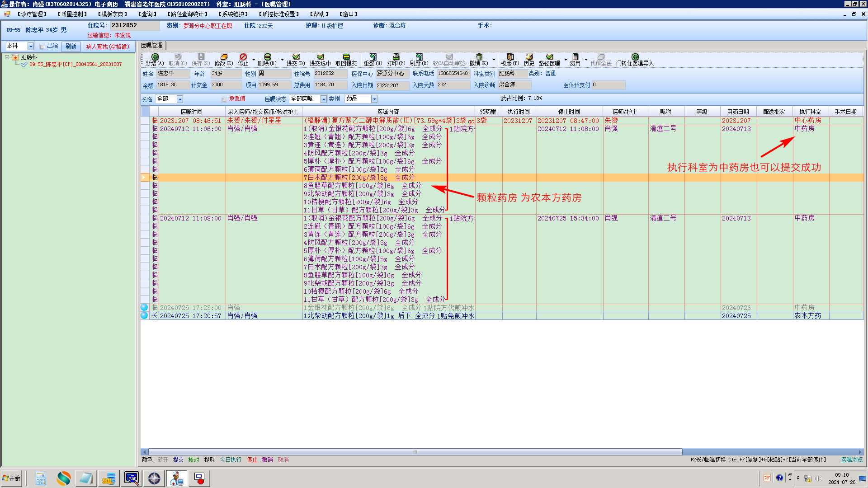Click the 打印 (print) toolbar icon
868x488 pixels.
[396, 57]
